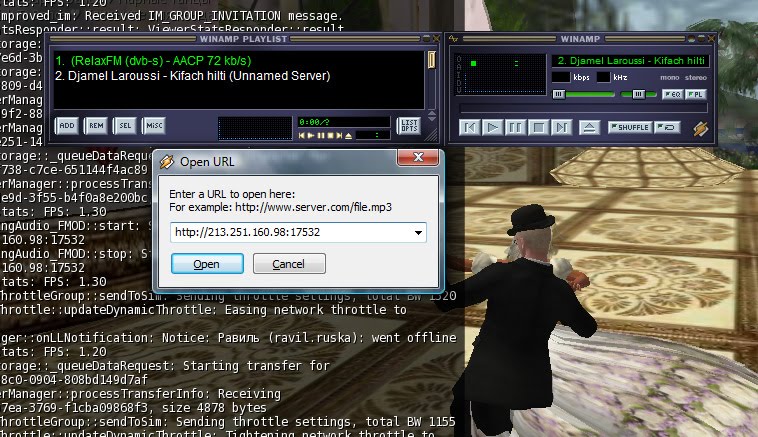Viewport: 758px width, 437px height.
Task: Toggle the PL playlist window button
Action: click(695, 94)
